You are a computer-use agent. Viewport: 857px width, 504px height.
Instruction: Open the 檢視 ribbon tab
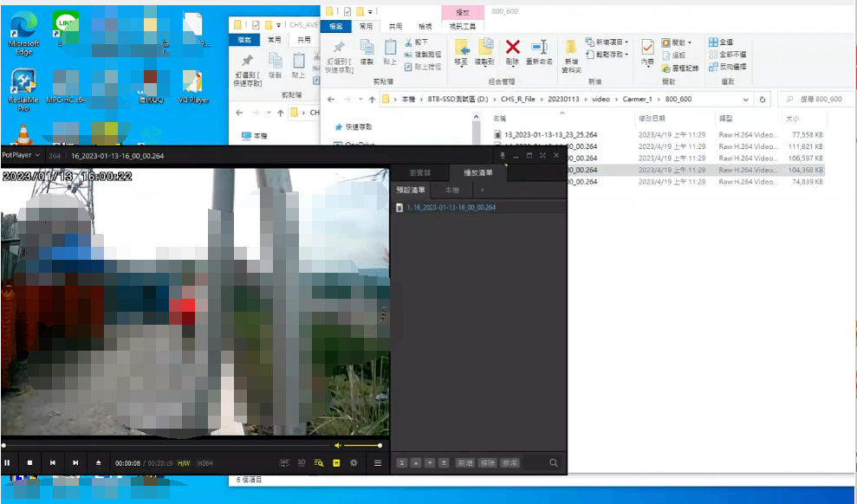425,26
